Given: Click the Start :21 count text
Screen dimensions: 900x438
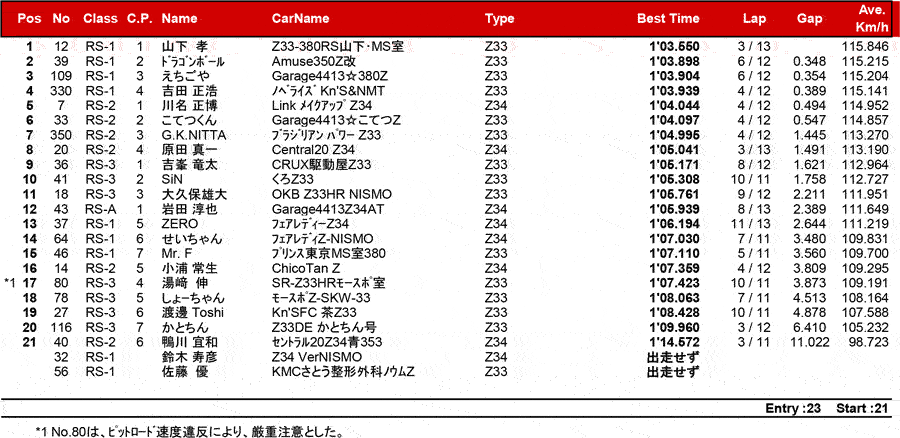Looking at the screenshot, I should pos(861,409).
